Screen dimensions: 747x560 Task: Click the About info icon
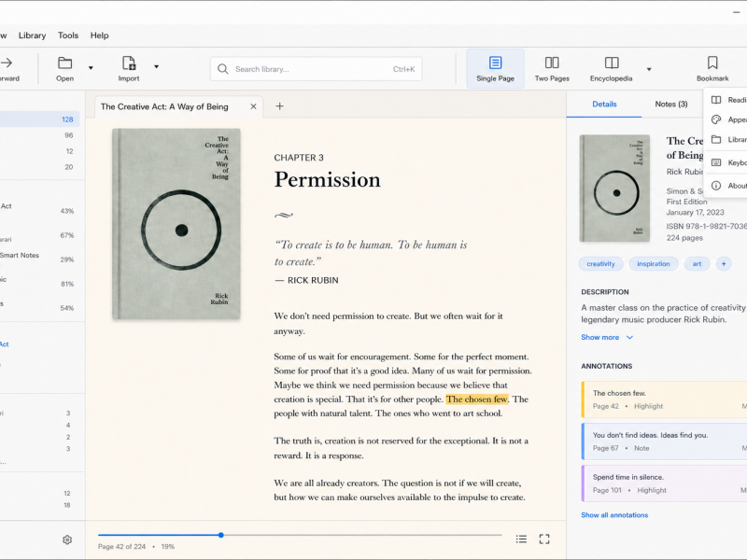tap(716, 186)
